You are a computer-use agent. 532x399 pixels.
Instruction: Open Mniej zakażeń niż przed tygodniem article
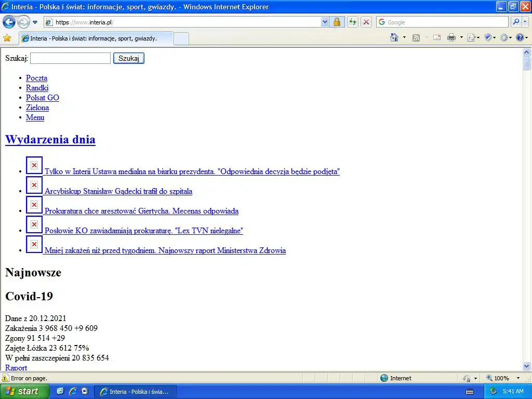[x=165, y=250]
